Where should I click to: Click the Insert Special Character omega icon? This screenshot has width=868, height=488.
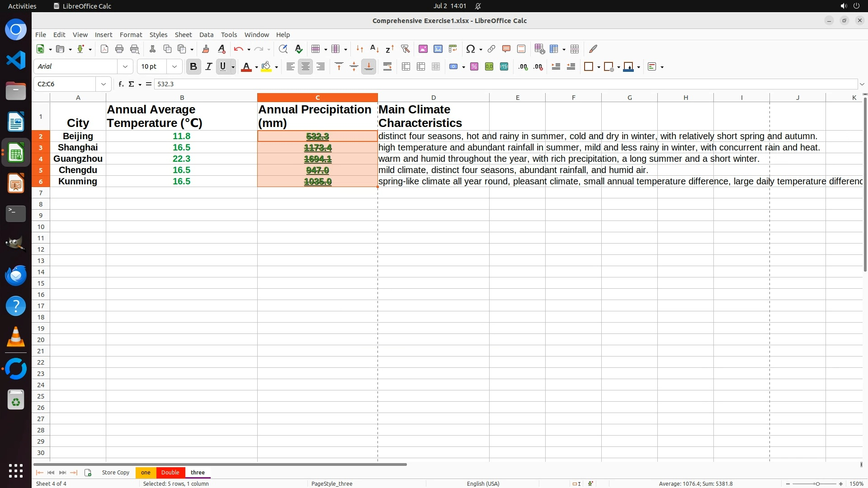[471, 49]
